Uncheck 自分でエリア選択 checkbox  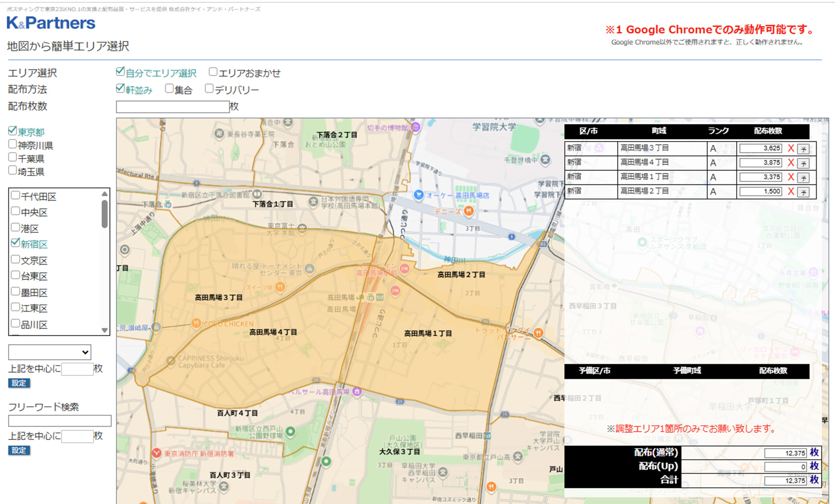pos(120,72)
